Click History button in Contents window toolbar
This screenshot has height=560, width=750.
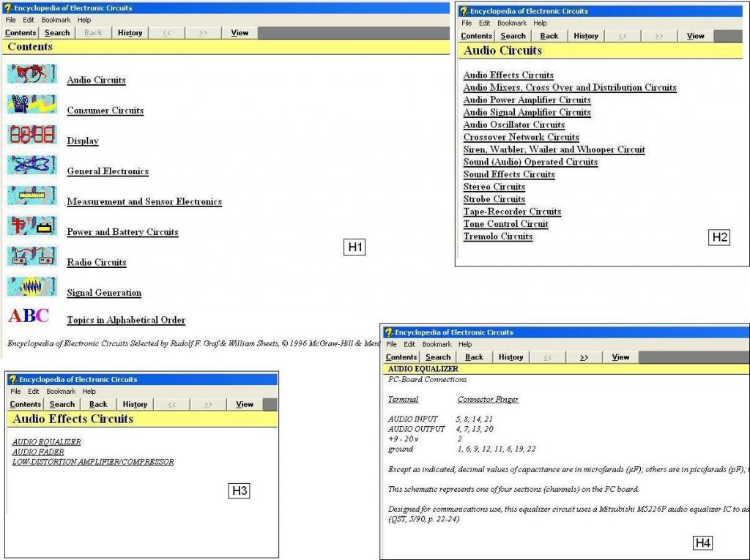130,32
